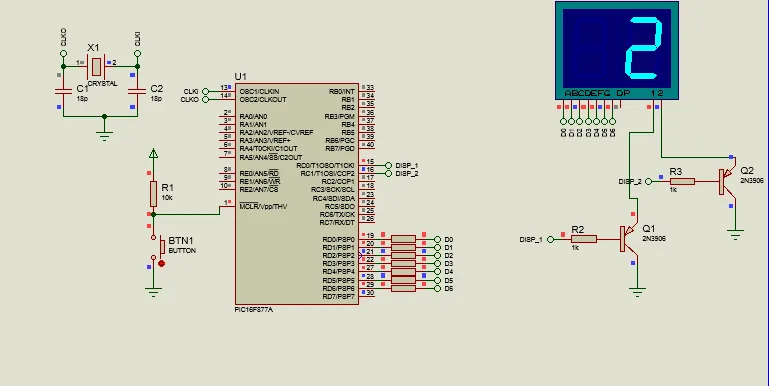Select the X1 crystal component
769x386 pixels.
[97, 66]
